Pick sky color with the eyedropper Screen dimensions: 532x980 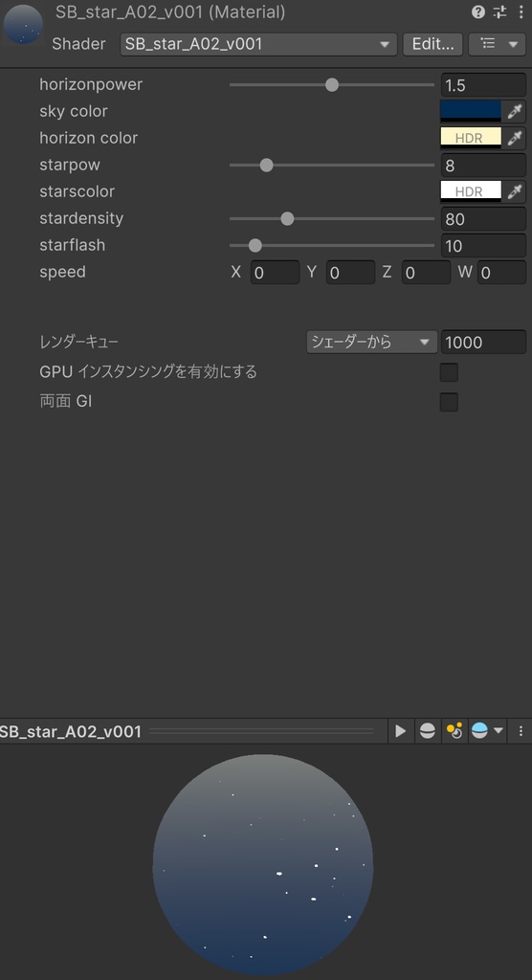[514, 111]
